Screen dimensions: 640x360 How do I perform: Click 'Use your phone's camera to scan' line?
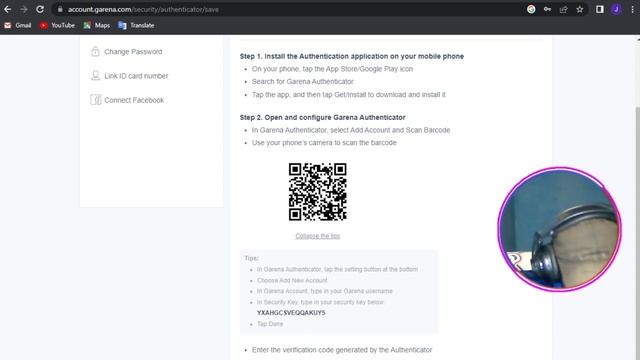click(x=324, y=143)
